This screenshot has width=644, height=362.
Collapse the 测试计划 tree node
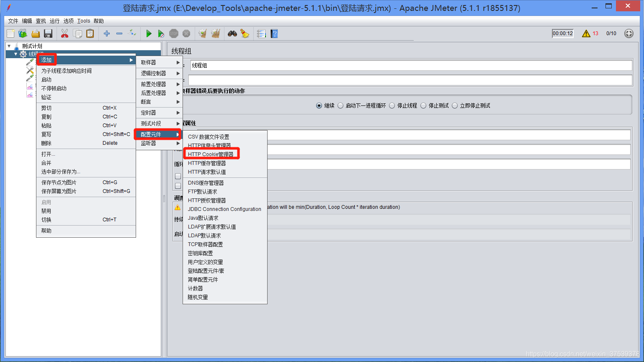click(9, 46)
